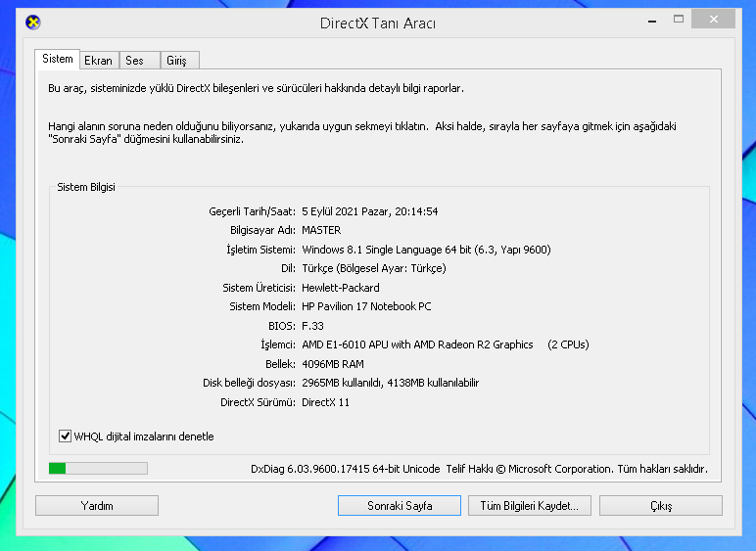Click the 'DxDiag 6.03.9600.17415 64-bit Unicode' text
The image size is (756, 551).
pos(346,469)
